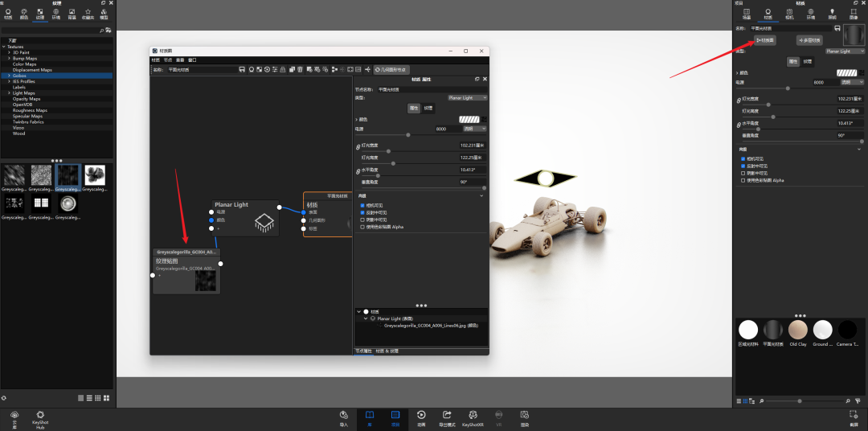
Task: Click the library search field
Action: [x=50, y=31]
